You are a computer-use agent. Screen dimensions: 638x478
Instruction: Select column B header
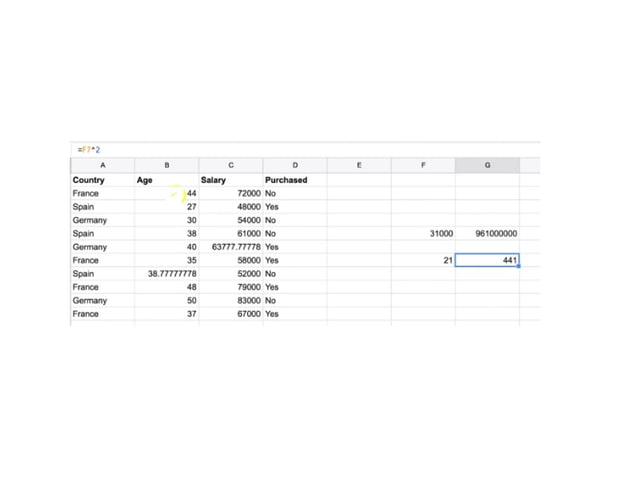click(166, 165)
